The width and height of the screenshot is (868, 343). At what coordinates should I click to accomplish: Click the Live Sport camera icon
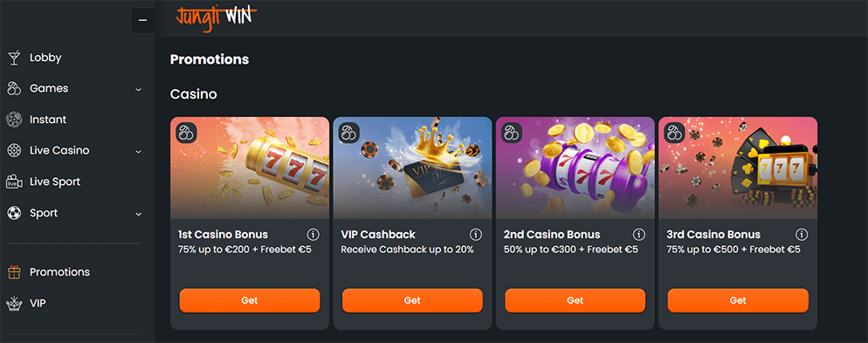[x=14, y=182]
